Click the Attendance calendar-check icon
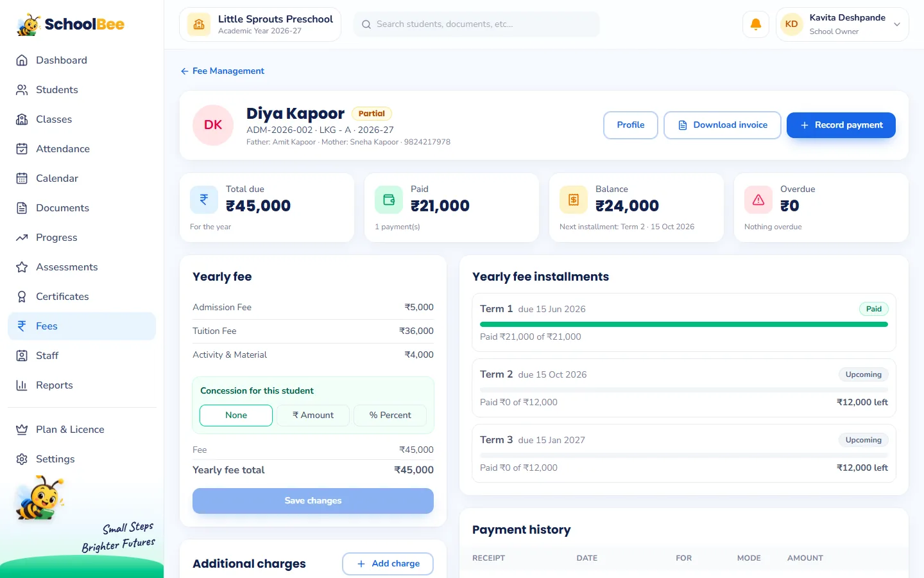 click(22, 149)
